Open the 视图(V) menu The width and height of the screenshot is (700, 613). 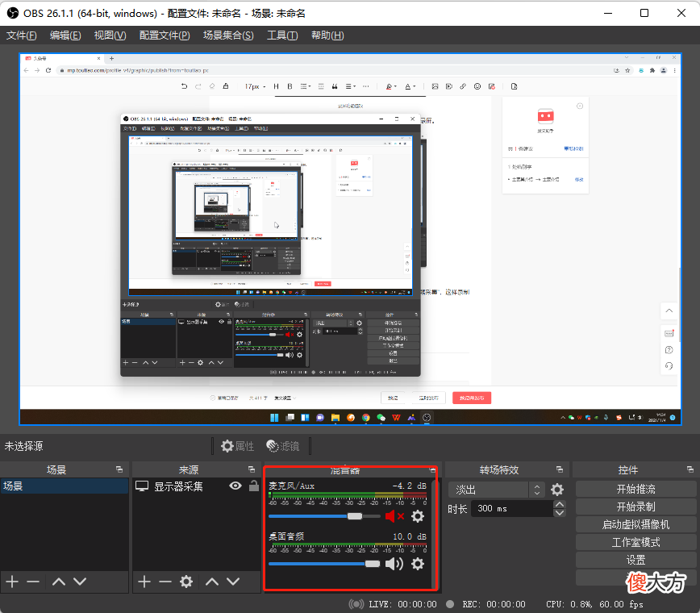110,35
